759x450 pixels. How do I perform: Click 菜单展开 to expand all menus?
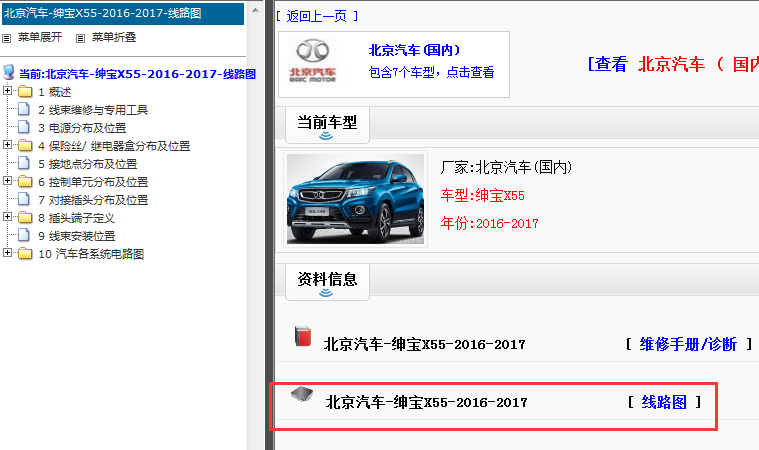tap(40, 38)
